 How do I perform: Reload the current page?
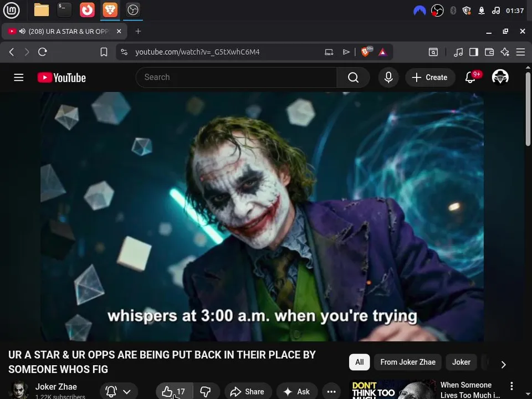point(43,52)
